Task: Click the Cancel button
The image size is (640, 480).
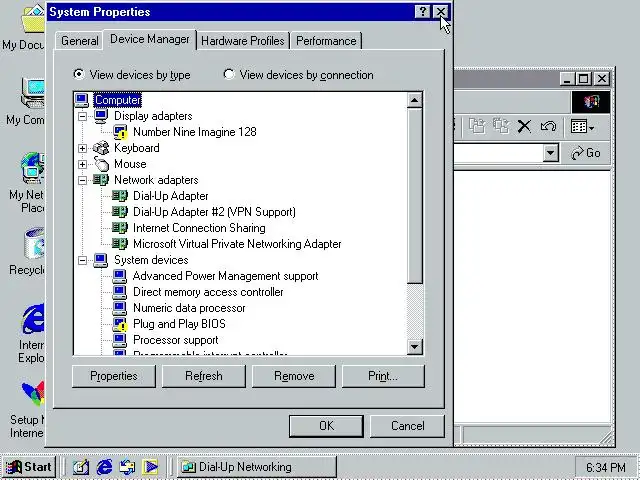Action: click(407, 426)
